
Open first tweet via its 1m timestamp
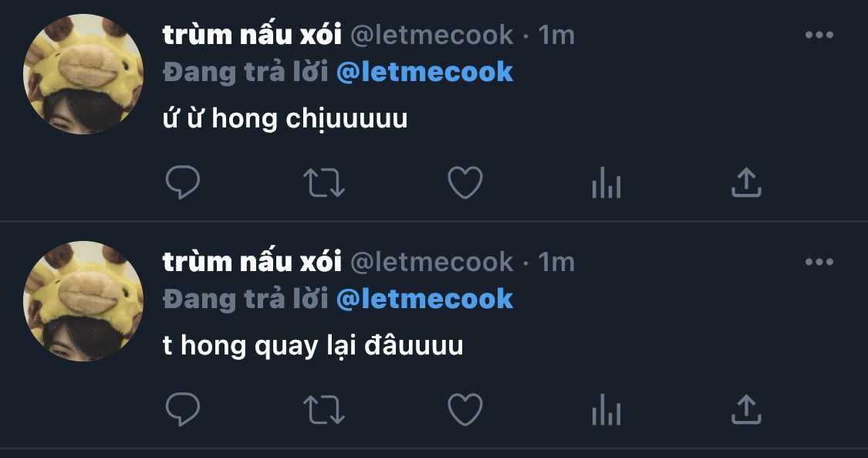click(x=556, y=36)
